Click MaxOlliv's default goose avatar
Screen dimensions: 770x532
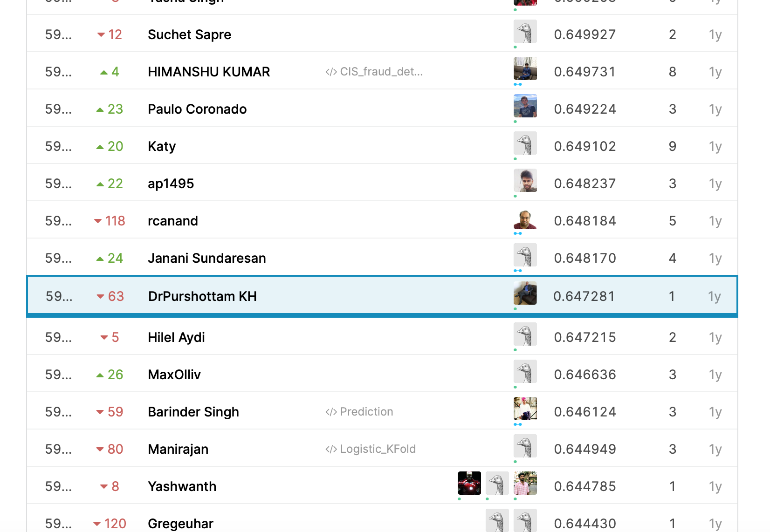click(525, 372)
